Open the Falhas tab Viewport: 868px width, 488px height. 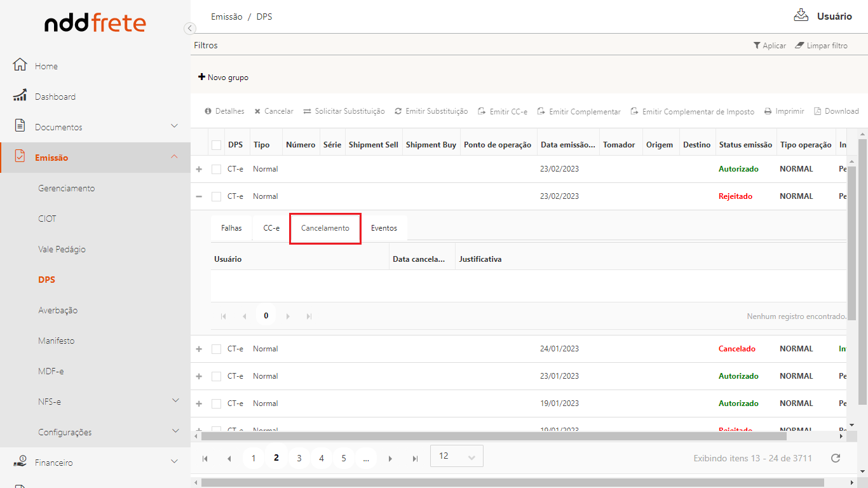[231, 228]
